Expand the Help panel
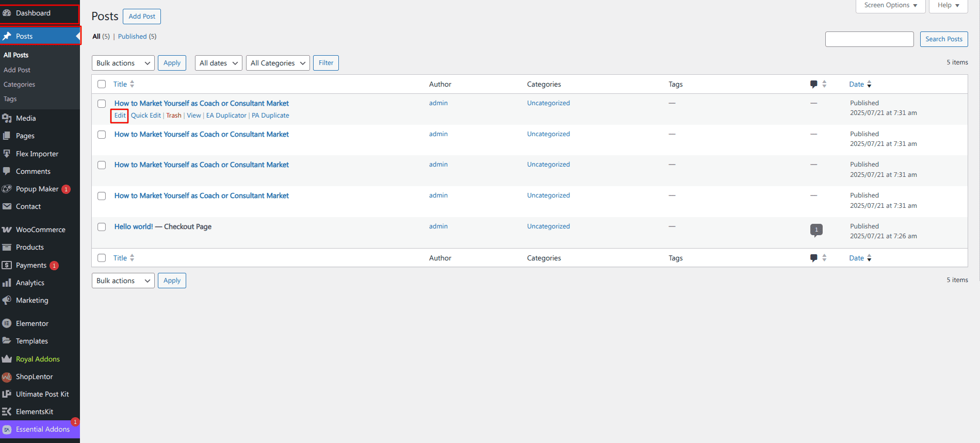 (x=949, y=5)
